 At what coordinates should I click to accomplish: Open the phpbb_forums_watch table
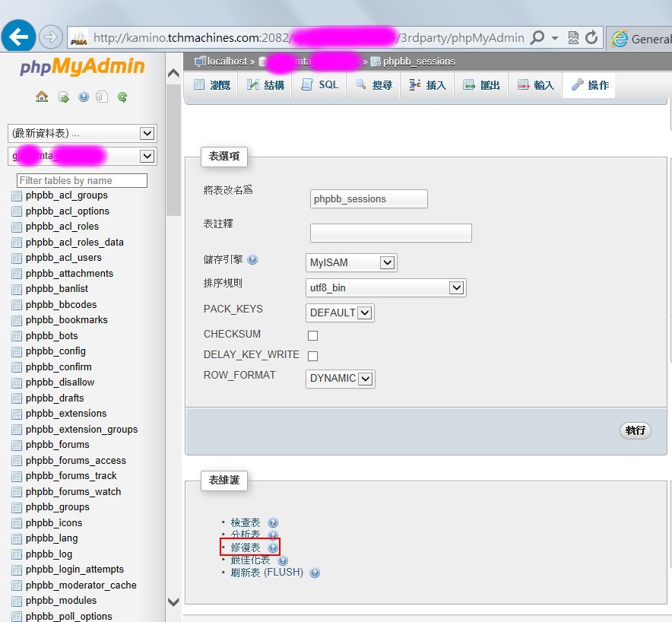(x=73, y=492)
